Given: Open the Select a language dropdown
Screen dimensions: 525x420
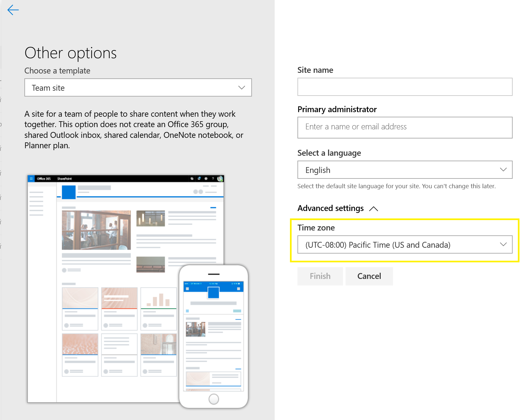Looking at the screenshot, I should 405,170.
